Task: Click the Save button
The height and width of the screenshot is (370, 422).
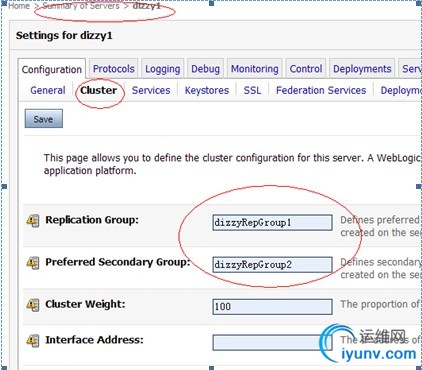Action: tap(44, 119)
